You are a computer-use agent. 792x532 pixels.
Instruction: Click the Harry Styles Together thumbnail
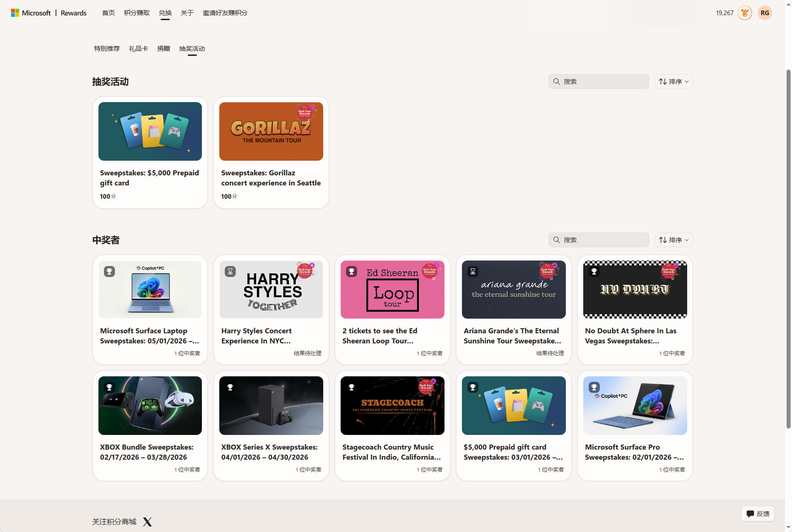click(271, 290)
